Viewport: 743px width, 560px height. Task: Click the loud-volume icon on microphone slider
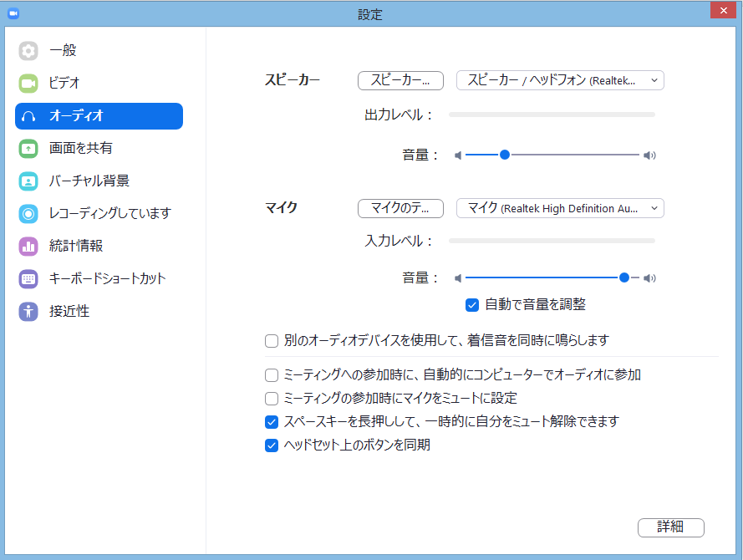(x=649, y=278)
